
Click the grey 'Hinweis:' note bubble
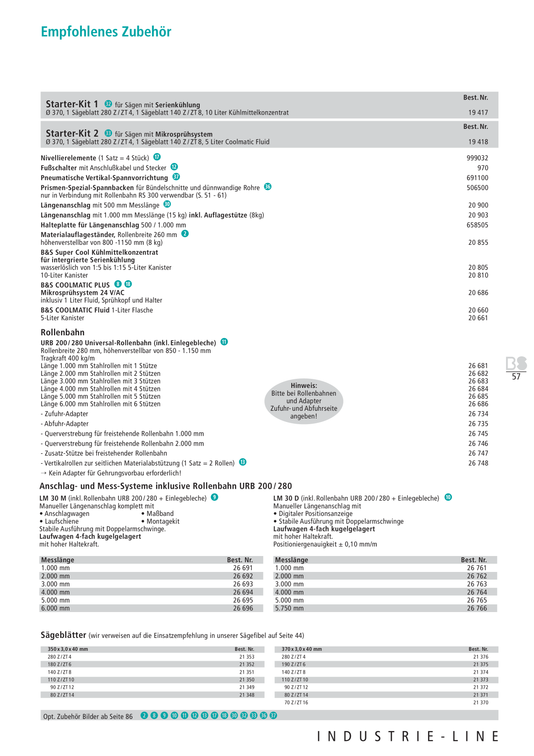coord(304,401)
